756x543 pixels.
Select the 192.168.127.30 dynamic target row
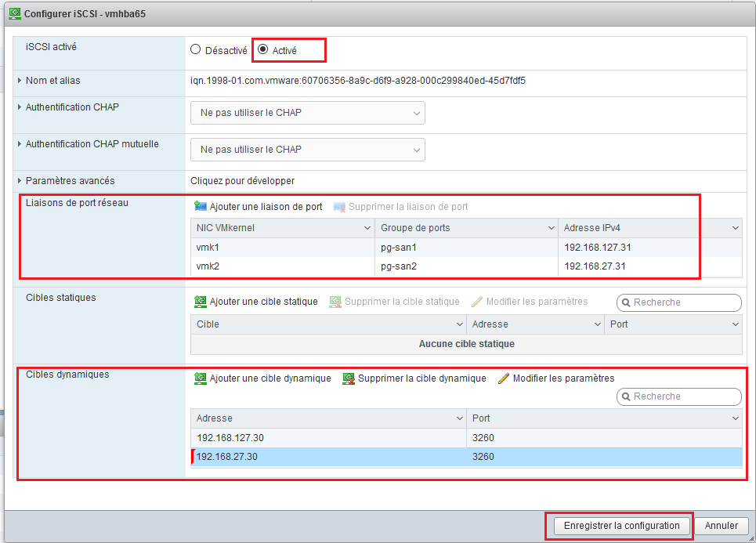pos(329,438)
